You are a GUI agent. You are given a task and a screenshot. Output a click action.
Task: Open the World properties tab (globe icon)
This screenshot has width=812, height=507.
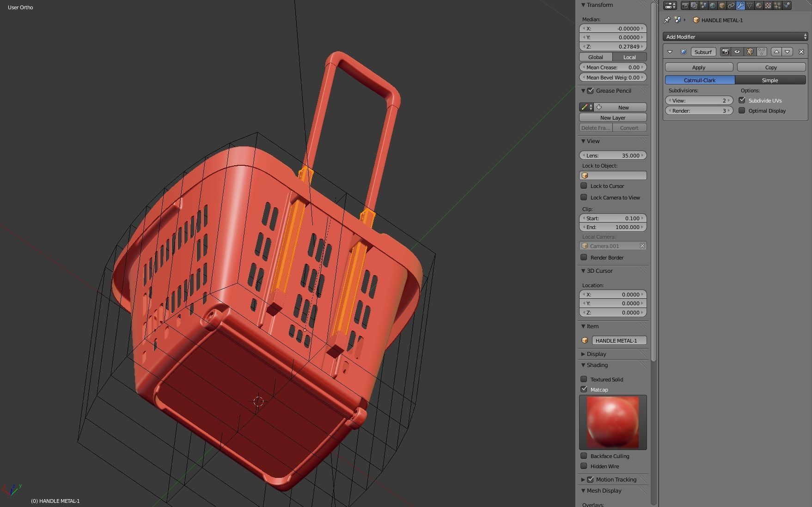713,6
